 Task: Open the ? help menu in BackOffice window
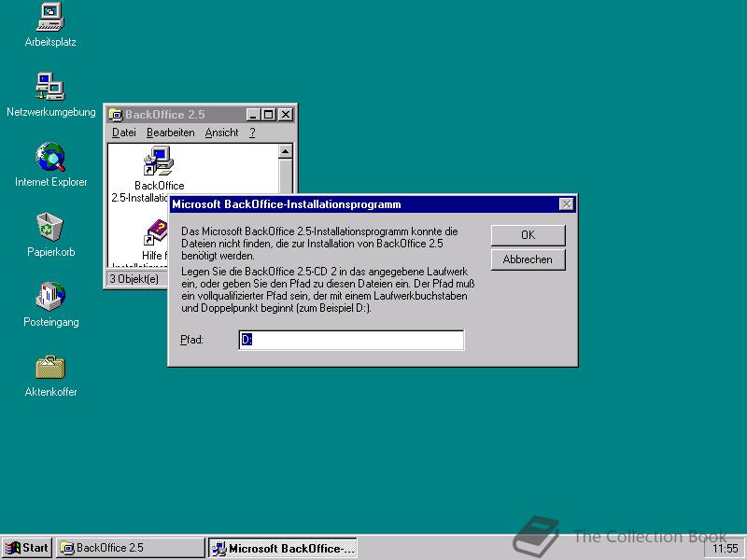252,133
